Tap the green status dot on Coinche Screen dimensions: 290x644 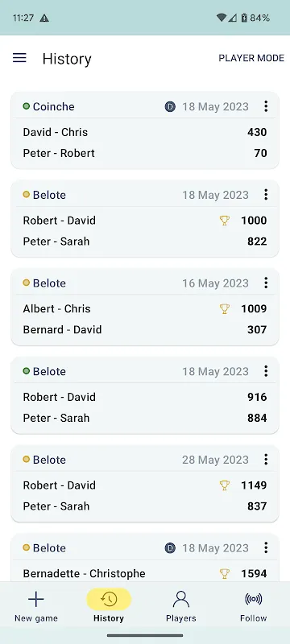(x=27, y=106)
